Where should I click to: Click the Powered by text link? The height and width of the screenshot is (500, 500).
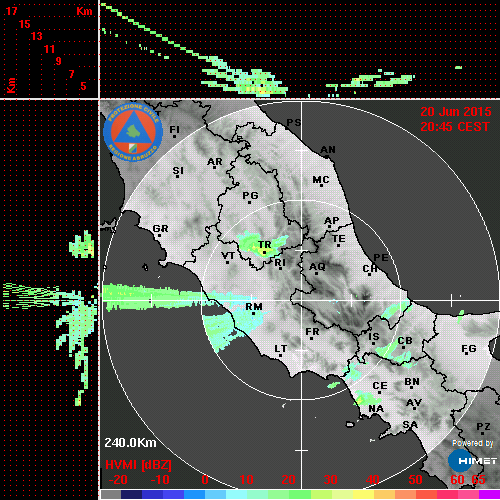[x=473, y=443]
